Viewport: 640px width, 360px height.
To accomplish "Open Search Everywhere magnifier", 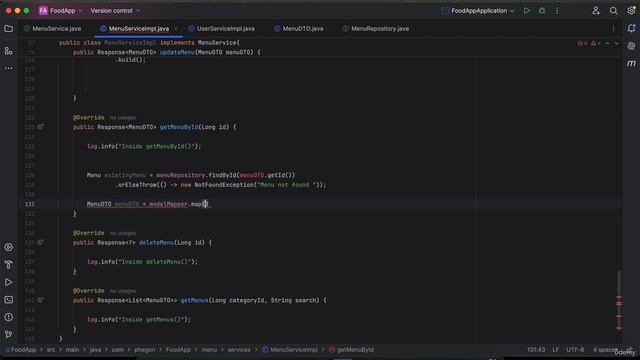I will pyautogui.click(x=613, y=11).
